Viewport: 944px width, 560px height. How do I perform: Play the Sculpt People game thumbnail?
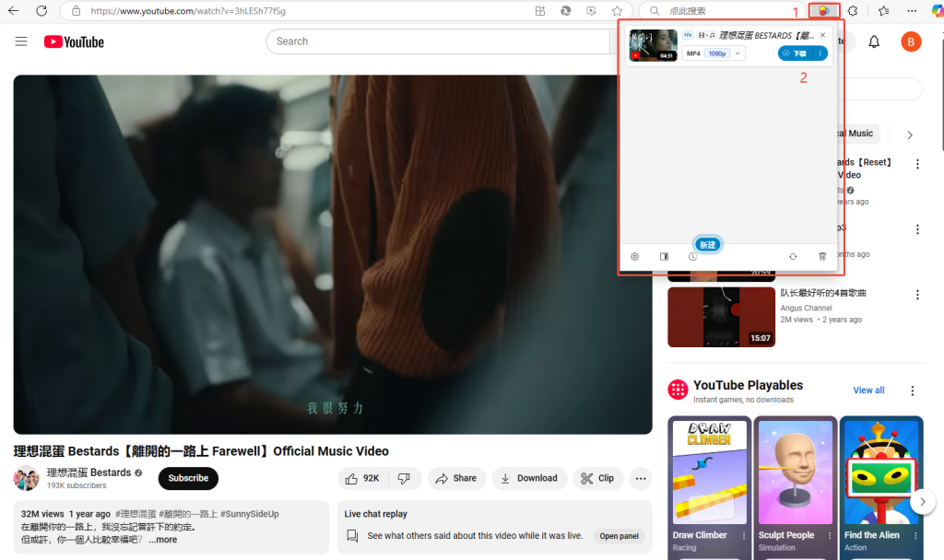point(796,472)
